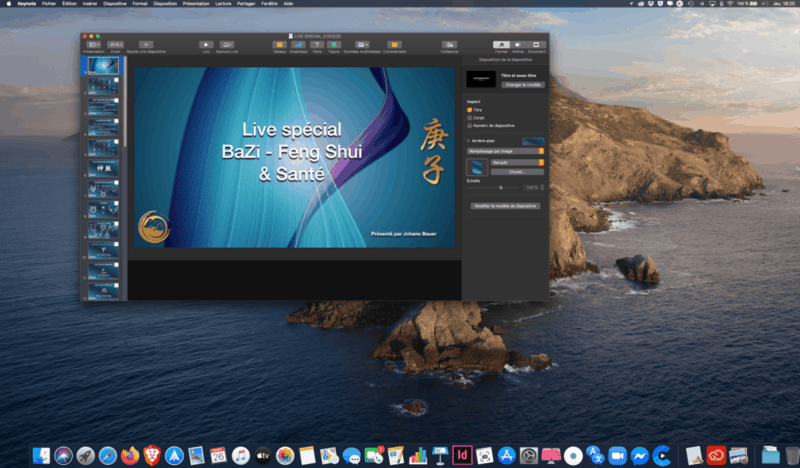This screenshot has height=468, width=800.
Task: Open the Zoom percentage dropdown
Action: (x=115, y=45)
